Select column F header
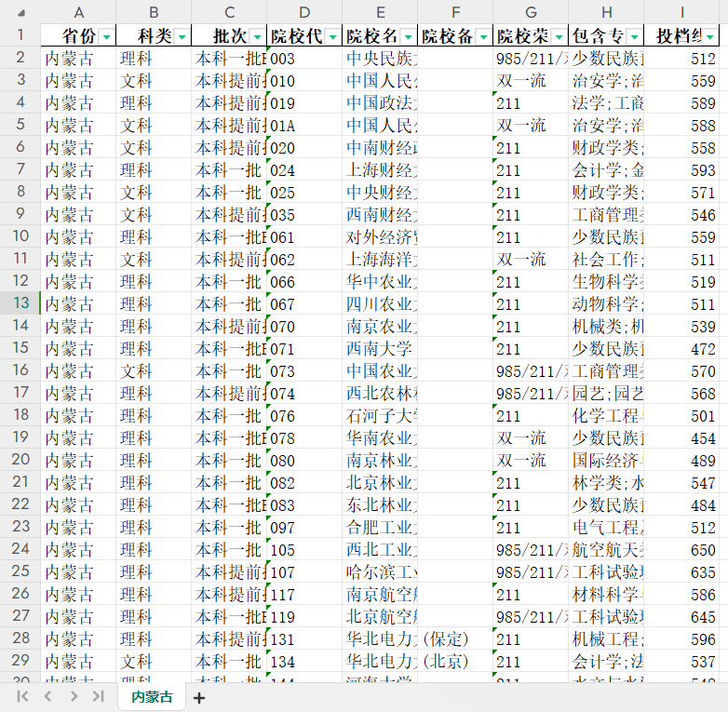 pyautogui.click(x=455, y=12)
